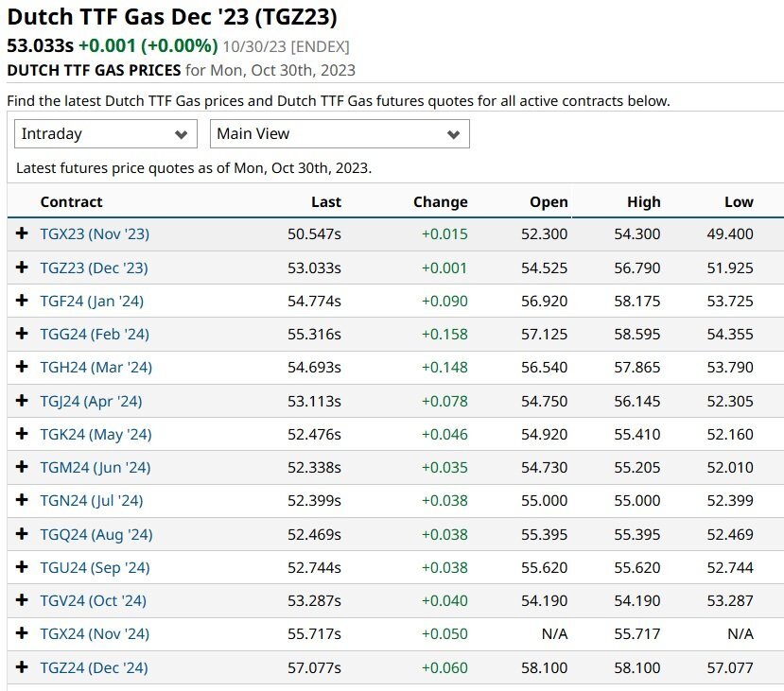Open the TGX24 (Nov '24) contract link
The width and height of the screenshot is (784, 691).
coord(95,634)
